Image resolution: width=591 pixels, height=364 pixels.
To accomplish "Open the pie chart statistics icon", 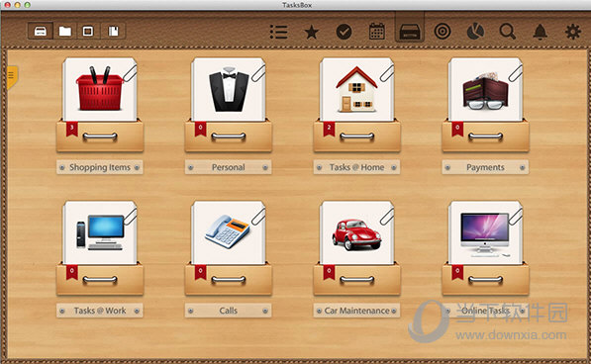I will [475, 32].
